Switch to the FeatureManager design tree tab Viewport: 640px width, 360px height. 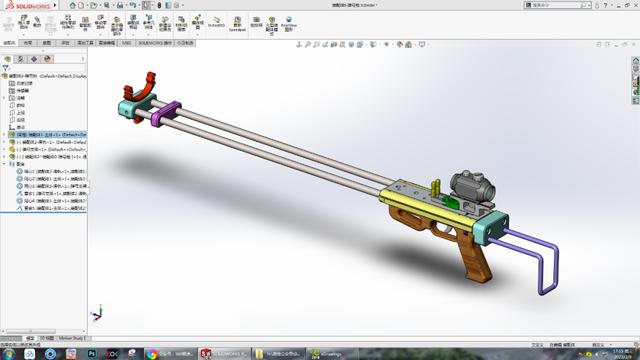tap(7, 59)
